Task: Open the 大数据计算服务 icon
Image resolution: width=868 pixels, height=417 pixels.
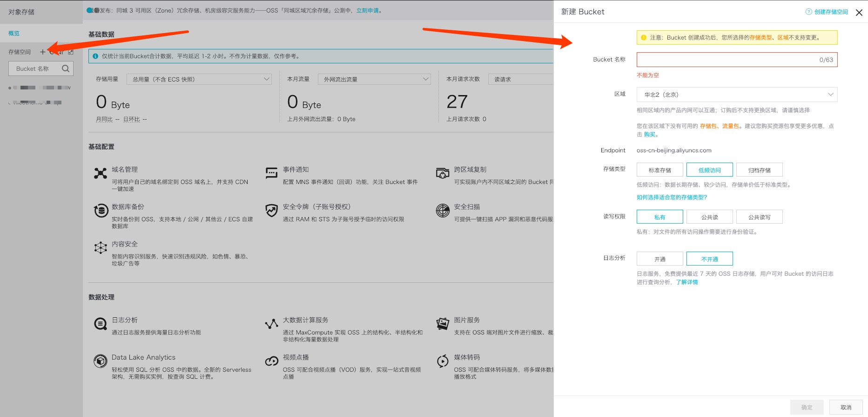Action: [271, 324]
